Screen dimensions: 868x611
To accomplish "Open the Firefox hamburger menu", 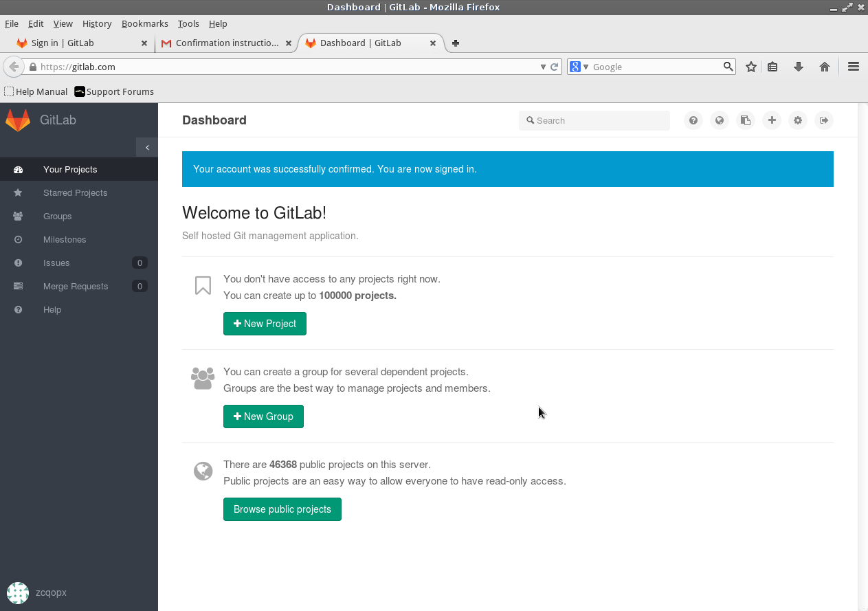I will [854, 67].
